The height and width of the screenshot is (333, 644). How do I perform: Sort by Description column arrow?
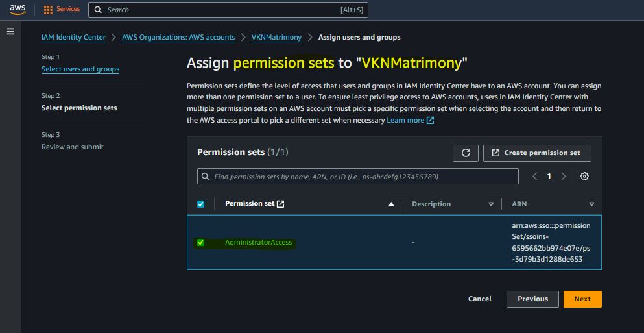coord(491,204)
